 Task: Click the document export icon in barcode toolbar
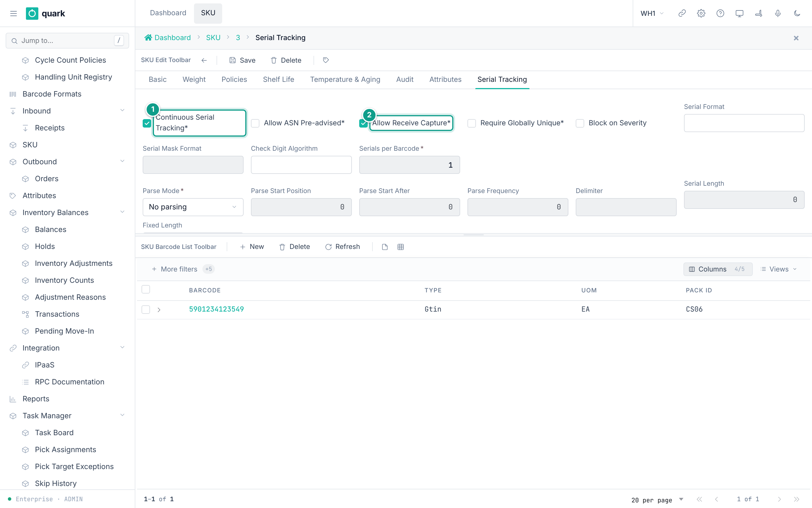pyautogui.click(x=385, y=247)
